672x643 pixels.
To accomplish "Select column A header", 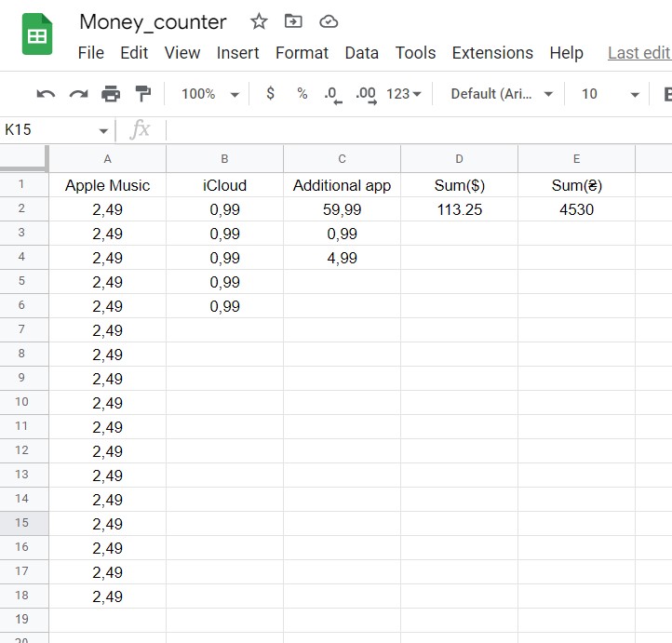I will pyautogui.click(x=108, y=159).
